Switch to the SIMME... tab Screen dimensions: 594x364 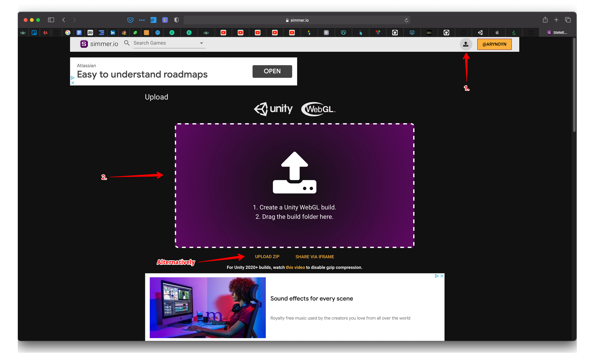tap(557, 33)
